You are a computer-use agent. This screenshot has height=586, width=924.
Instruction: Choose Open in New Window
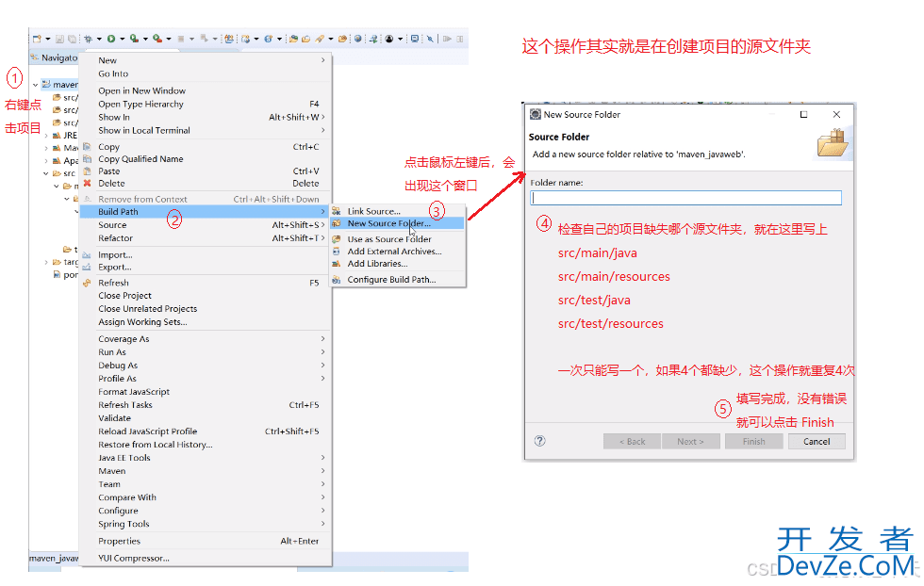point(206,90)
